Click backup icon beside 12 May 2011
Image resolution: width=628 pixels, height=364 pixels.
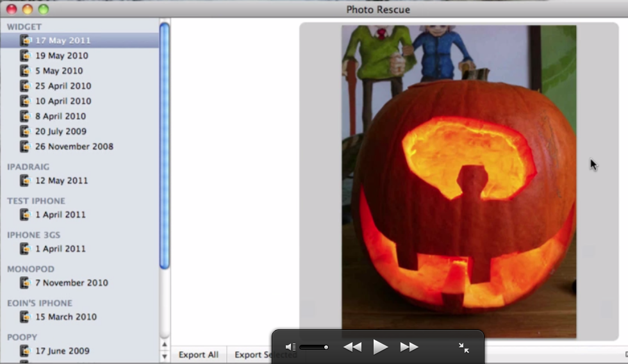click(25, 181)
